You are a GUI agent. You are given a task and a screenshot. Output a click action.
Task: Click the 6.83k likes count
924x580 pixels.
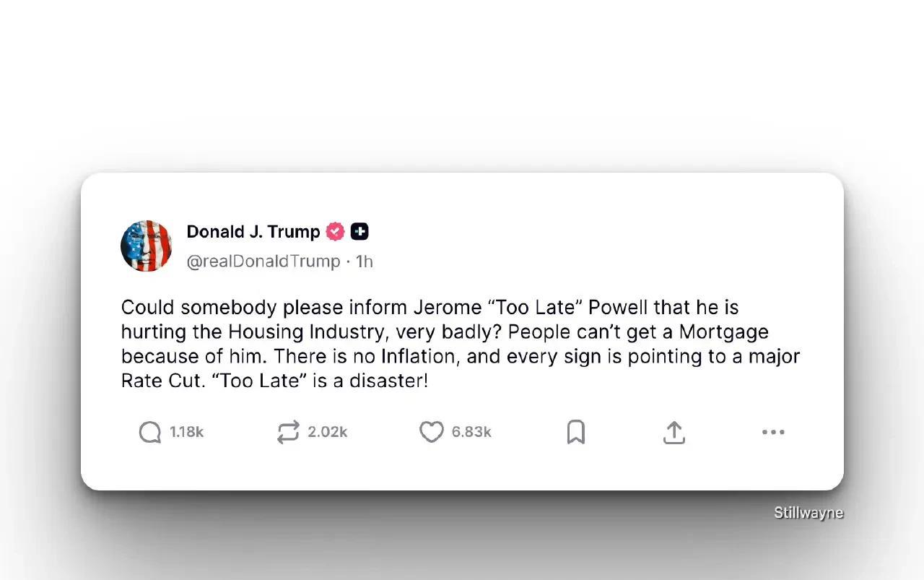coord(471,432)
